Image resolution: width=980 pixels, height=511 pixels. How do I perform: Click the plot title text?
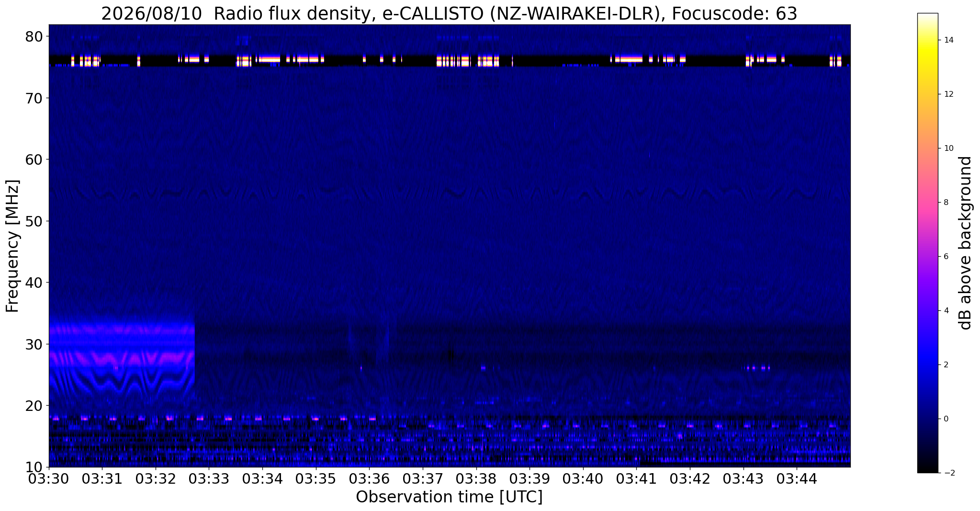(x=449, y=14)
